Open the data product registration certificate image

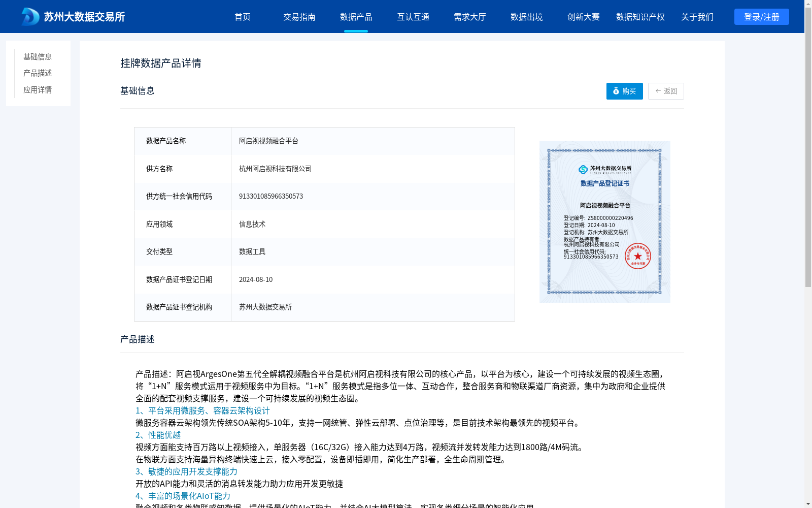click(605, 221)
